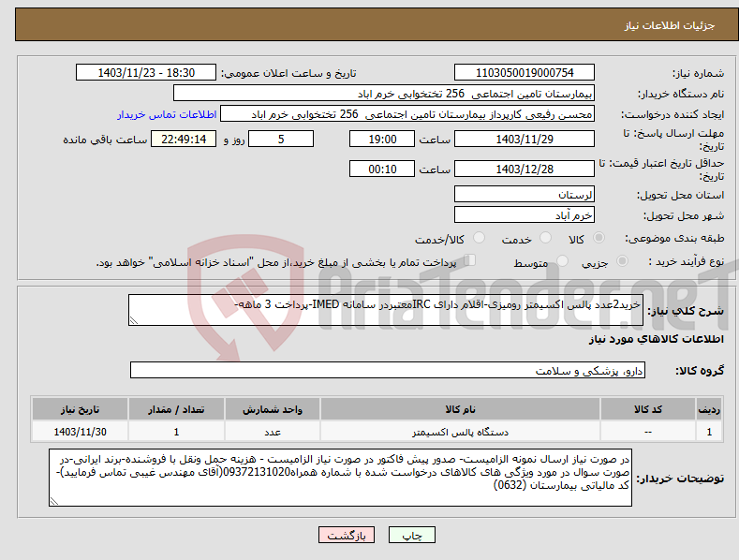Click the row number cell 1
The image size is (739, 560).
coord(709,432)
